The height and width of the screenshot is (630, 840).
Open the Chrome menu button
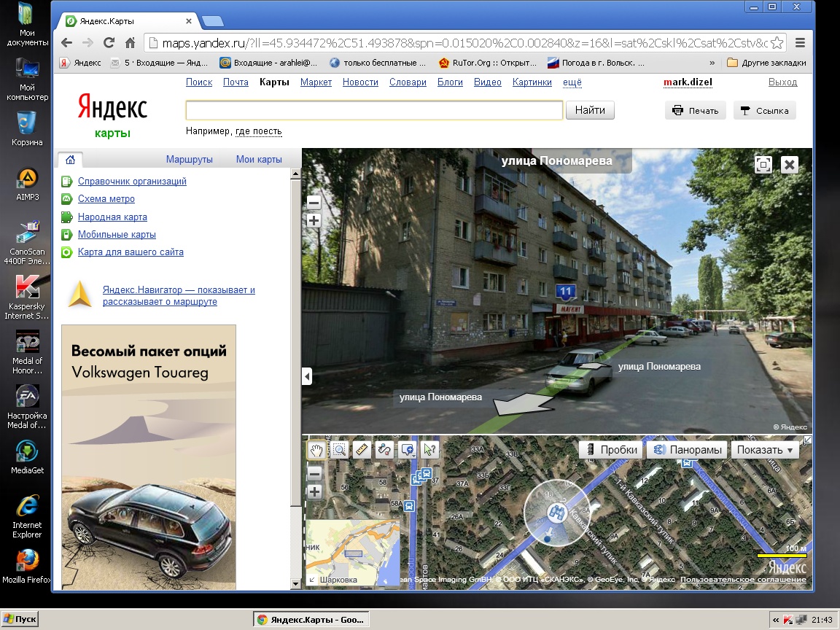click(800, 43)
